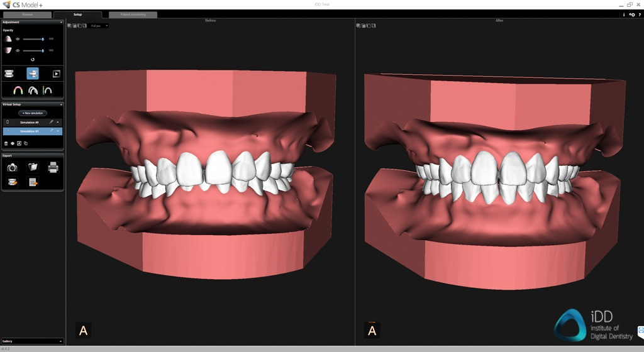Image resolution: width=644 pixels, height=352 pixels.
Task: Open the Full jaw dropdown
Action: (x=99, y=26)
